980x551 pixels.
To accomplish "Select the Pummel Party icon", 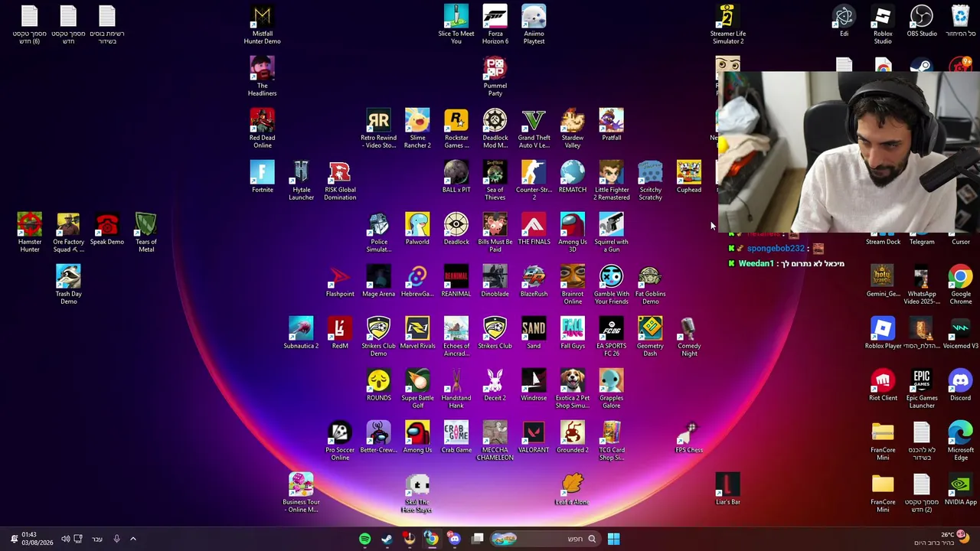I will point(495,77).
